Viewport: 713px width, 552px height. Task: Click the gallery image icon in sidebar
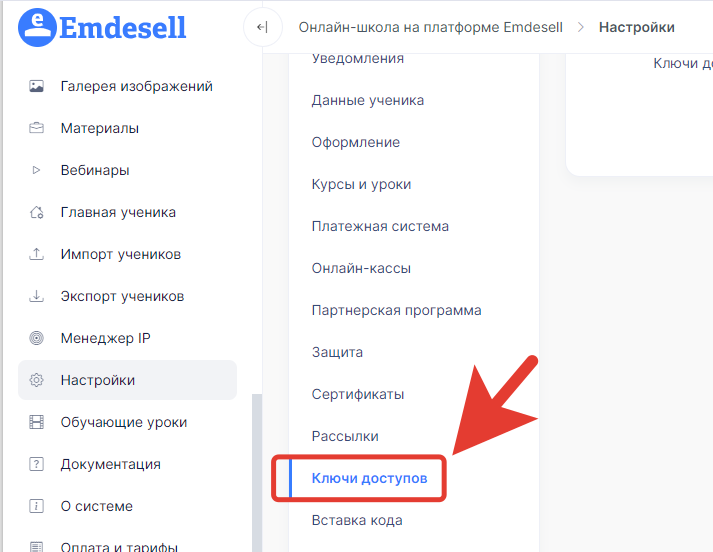[x=36, y=86]
